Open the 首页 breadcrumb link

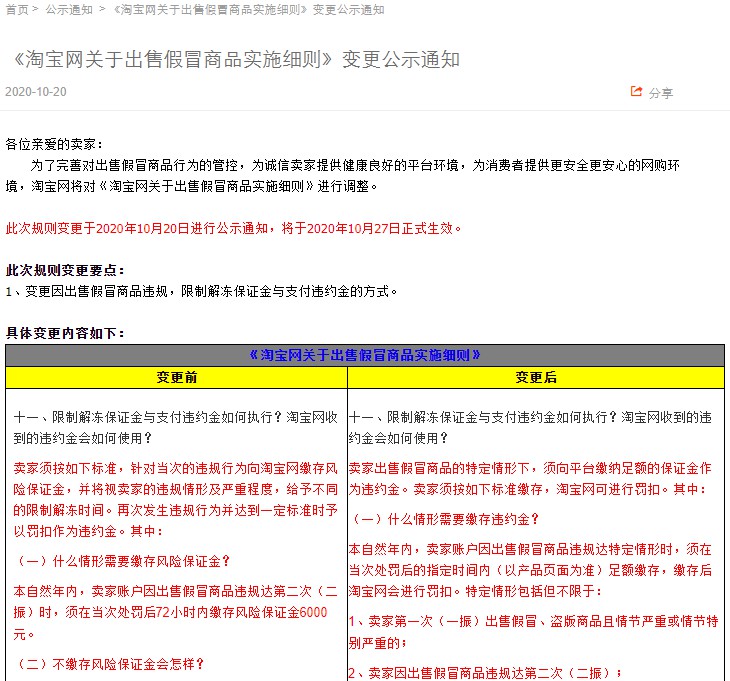pyautogui.click(x=17, y=9)
